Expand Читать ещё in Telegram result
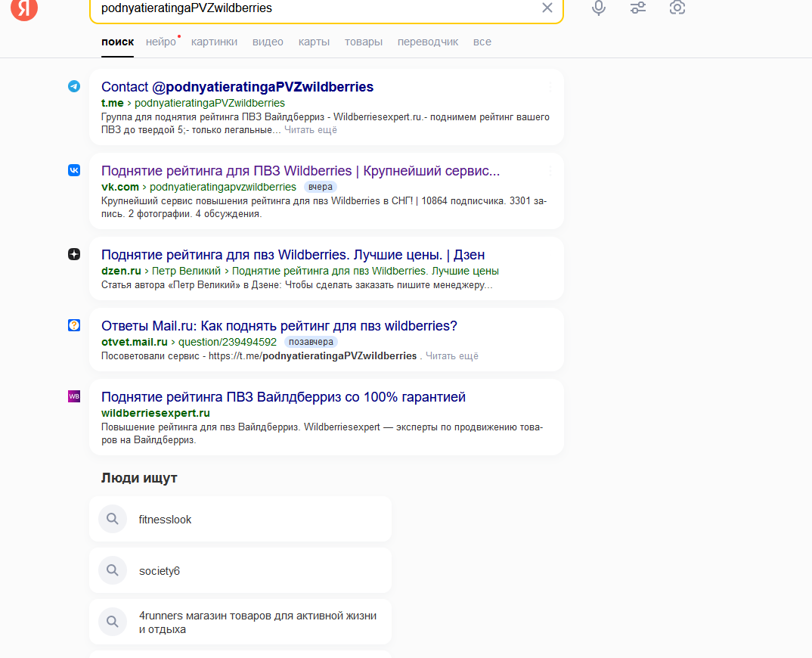This screenshot has width=812, height=658. click(311, 130)
